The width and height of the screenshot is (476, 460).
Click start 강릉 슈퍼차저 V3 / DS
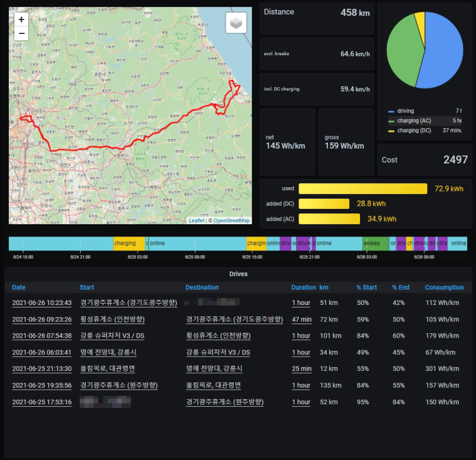point(112,336)
